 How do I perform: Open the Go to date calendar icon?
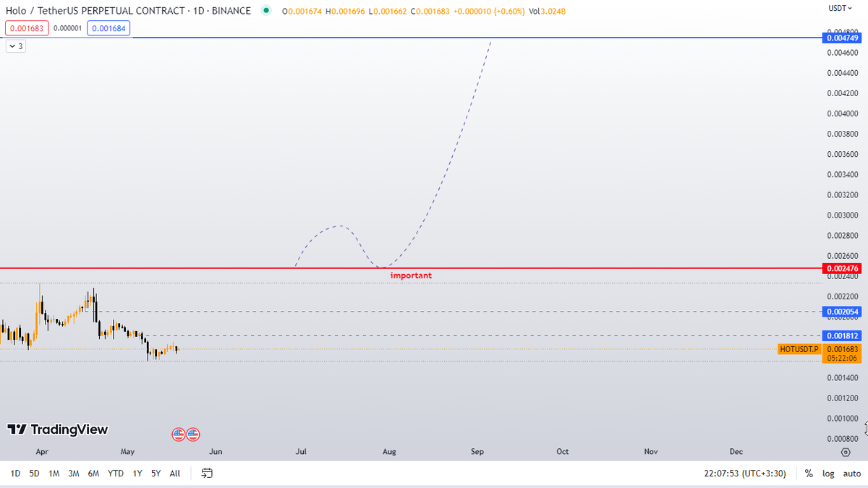point(207,474)
